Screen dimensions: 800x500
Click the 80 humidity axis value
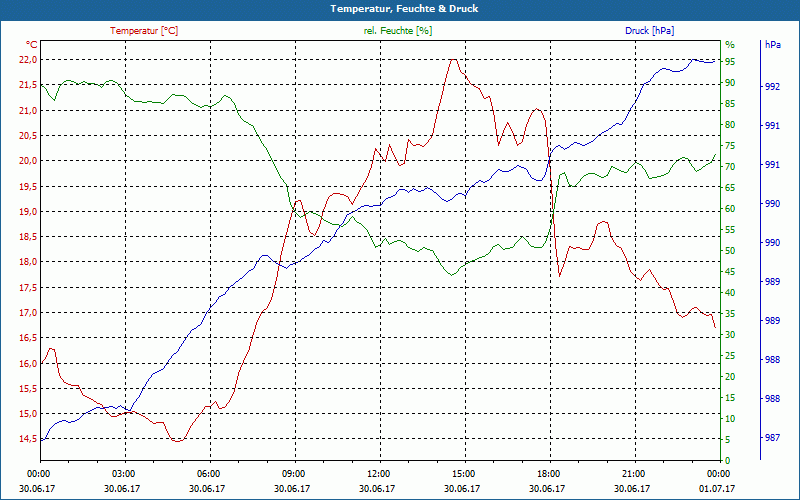[x=730, y=124]
